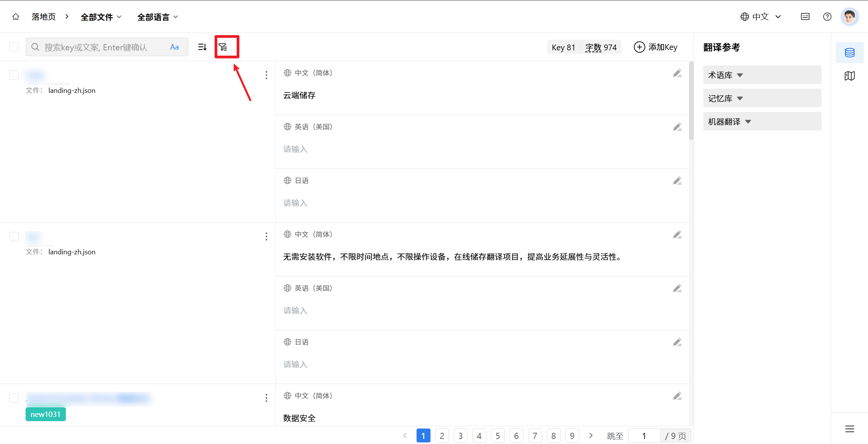Click the filter icon highlighted in red
This screenshot has height=444, width=868.
pos(223,47)
